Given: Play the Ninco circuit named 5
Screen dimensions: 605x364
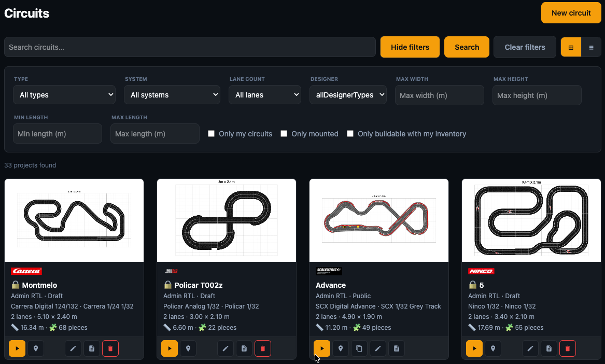Looking at the screenshot, I should (x=474, y=348).
